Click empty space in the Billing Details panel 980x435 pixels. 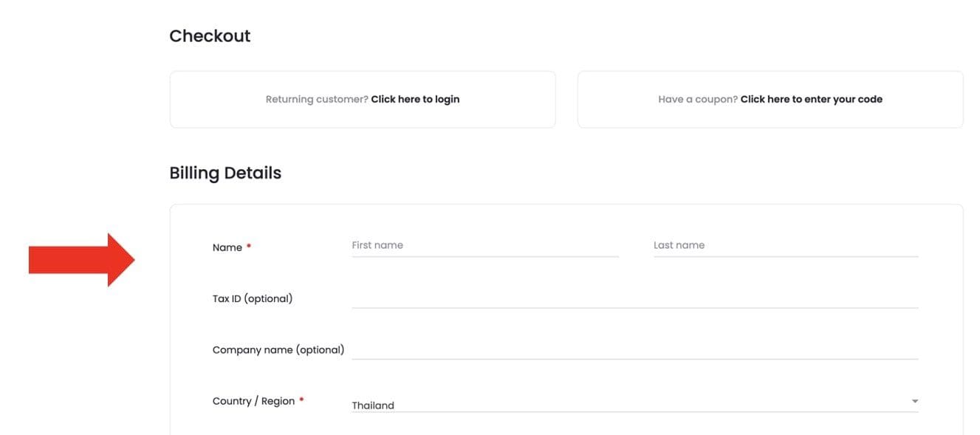tap(561, 222)
